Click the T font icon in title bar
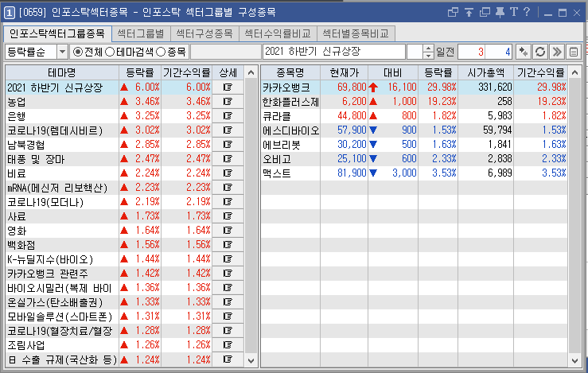The image size is (588, 373). tap(514, 12)
